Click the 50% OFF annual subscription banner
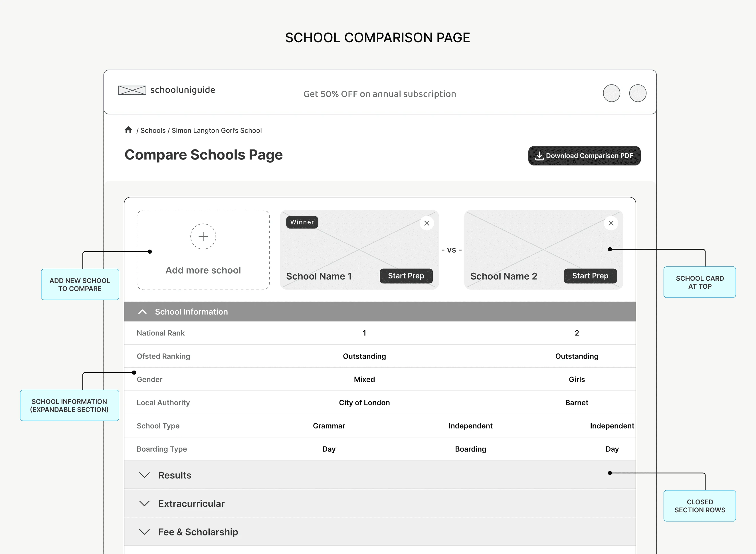This screenshot has width=756, height=554. (380, 94)
